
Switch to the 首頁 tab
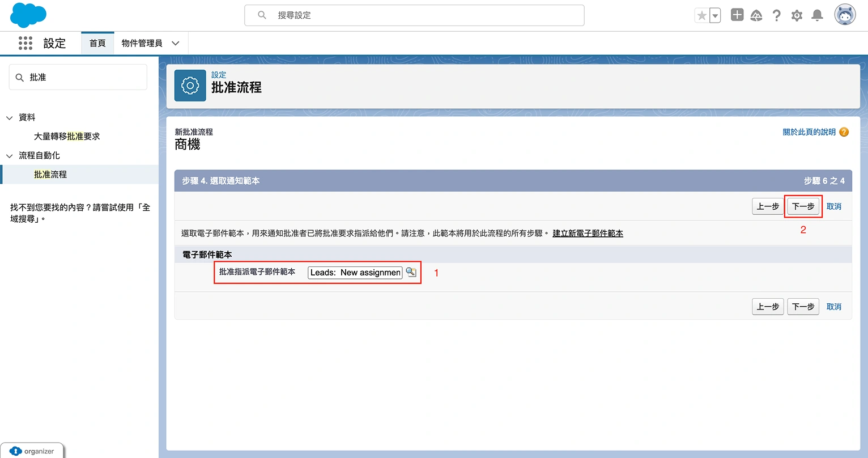97,43
